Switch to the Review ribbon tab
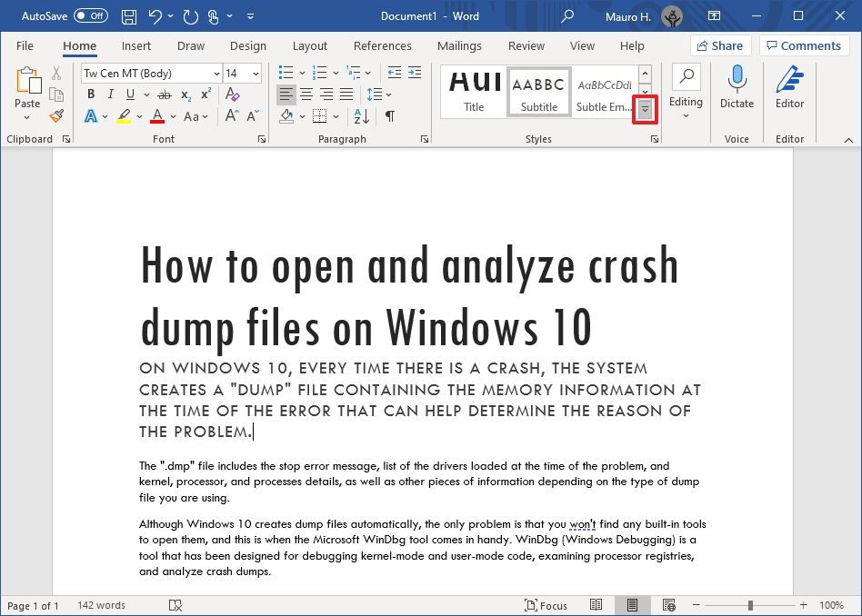This screenshot has width=862, height=616. [526, 45]
